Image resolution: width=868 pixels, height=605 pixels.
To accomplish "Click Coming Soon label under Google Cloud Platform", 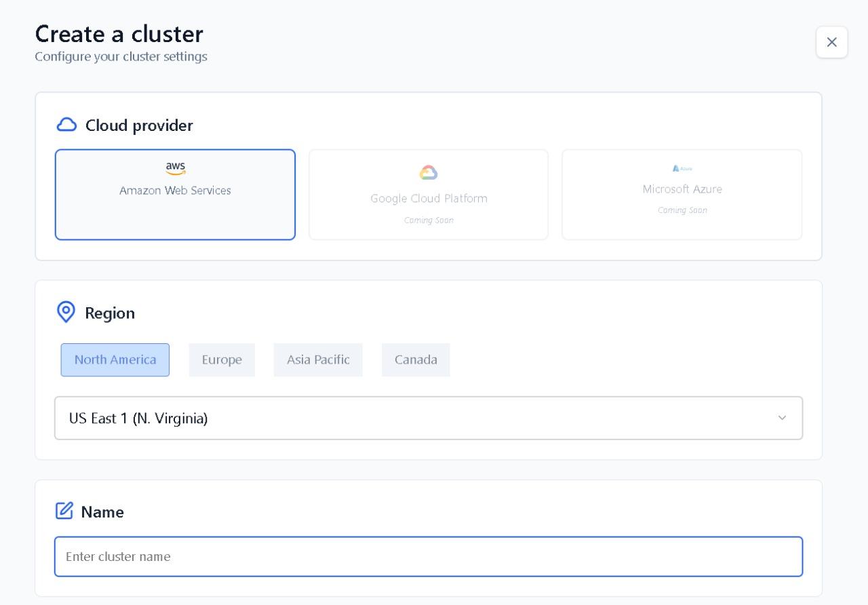I will (x=429, y=220).
